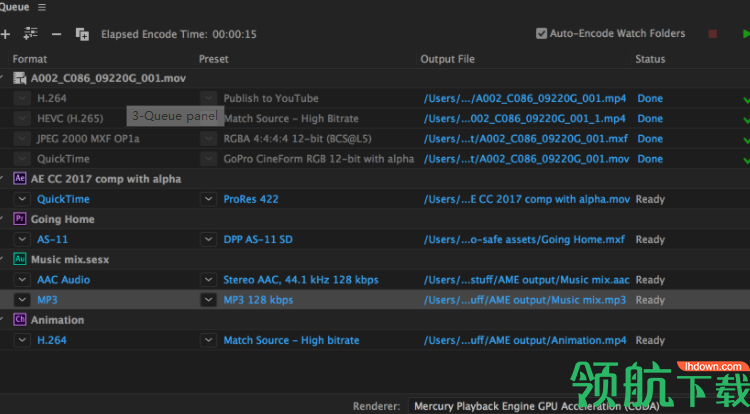This screenshot has height=414, width=750.
Task: Click Done status for Publish to YouTube row
Action: 650,98
